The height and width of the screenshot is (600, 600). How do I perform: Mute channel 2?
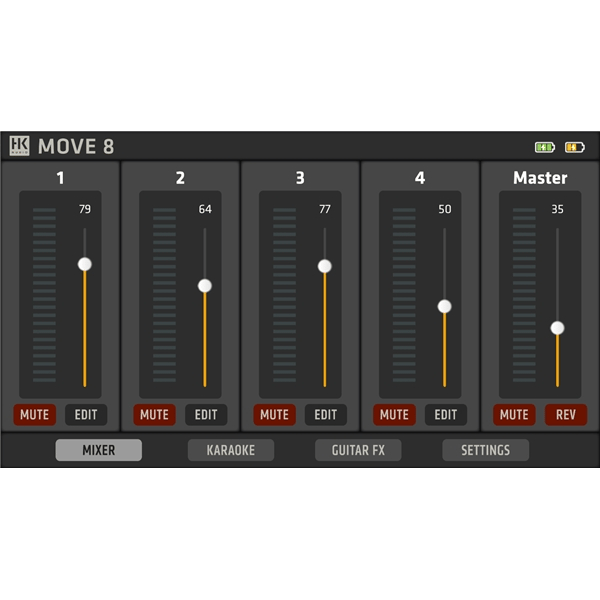pyautogui.click(x=155, y=415)
